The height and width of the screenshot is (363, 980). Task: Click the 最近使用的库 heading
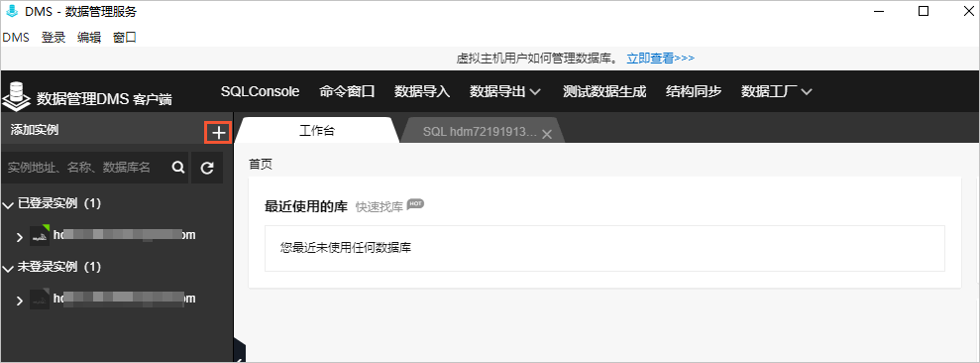click(x=305, y=206)
